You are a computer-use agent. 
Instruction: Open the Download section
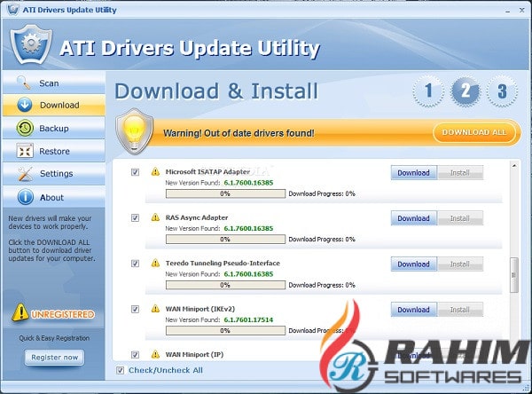[x=53, y=105]
